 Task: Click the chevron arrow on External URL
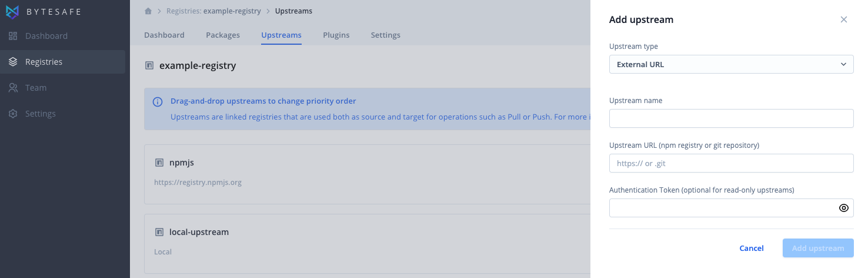coord(843,64)
